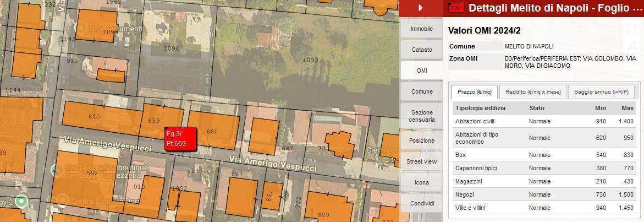Go to the Posizione tab
Image resolution: width=644 pixels, height=222 pixels.
coord(422,140)
